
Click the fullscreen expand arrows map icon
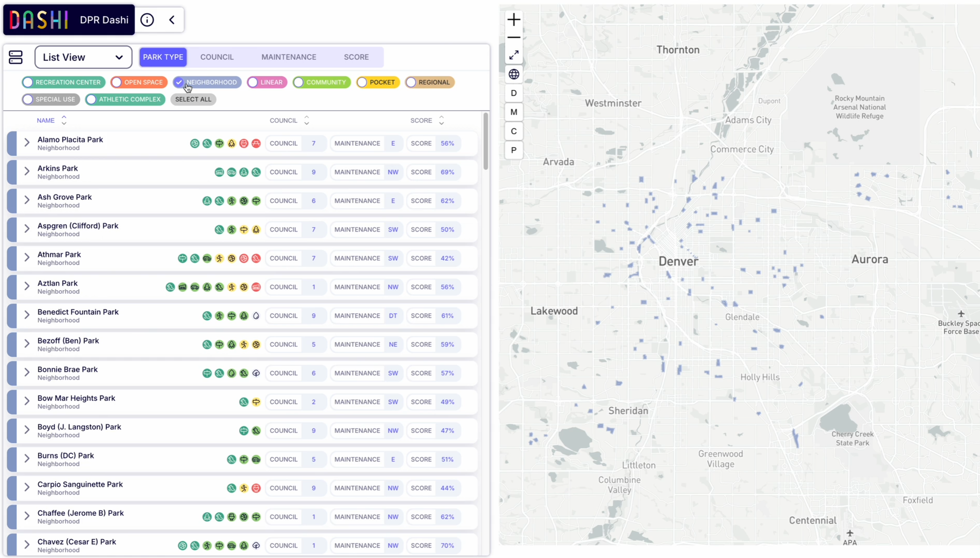coord(514,55)
